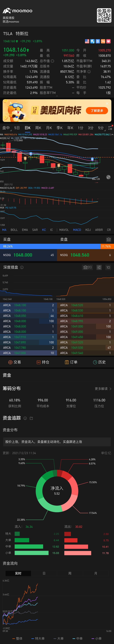Tap the fullscreen chart icon
The image size is (114, 644).
(108, 177)
